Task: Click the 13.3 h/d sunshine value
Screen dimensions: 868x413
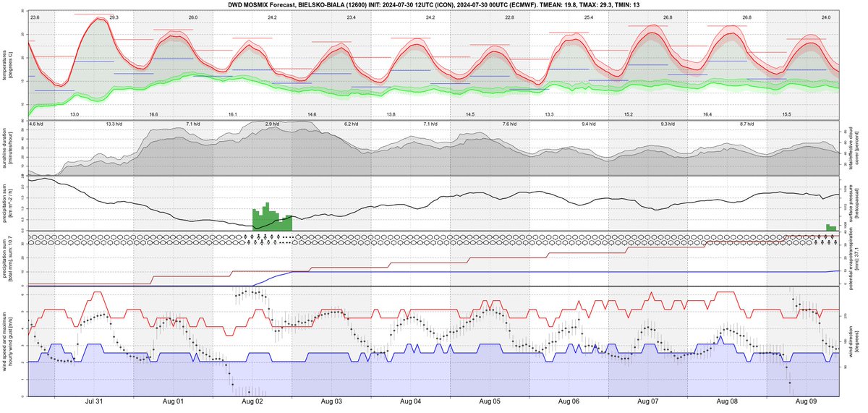Action: point(114,124)
